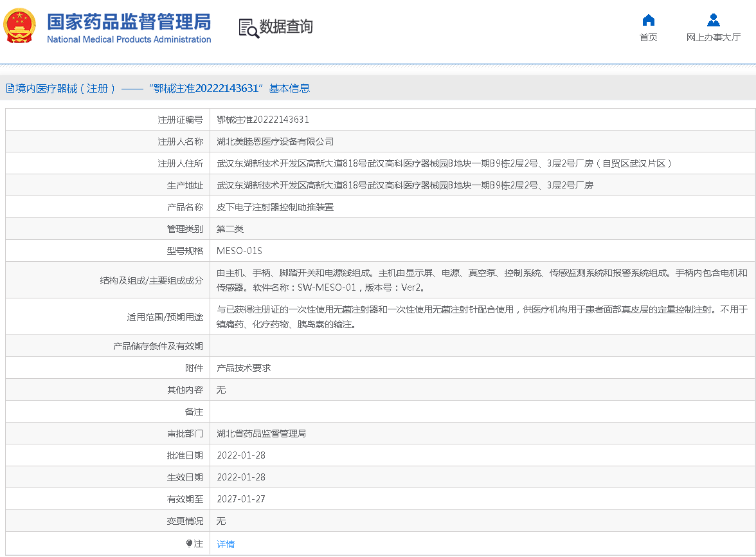The image size is (756, 557).
Task: Open 网上办事大厅 text label
Action: [x=713, y=37]
